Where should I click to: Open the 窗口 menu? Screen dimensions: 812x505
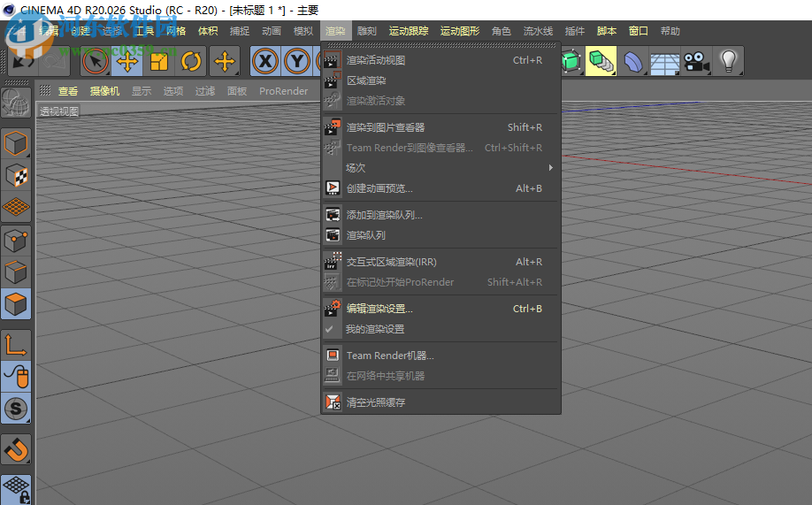click(639, 31)
